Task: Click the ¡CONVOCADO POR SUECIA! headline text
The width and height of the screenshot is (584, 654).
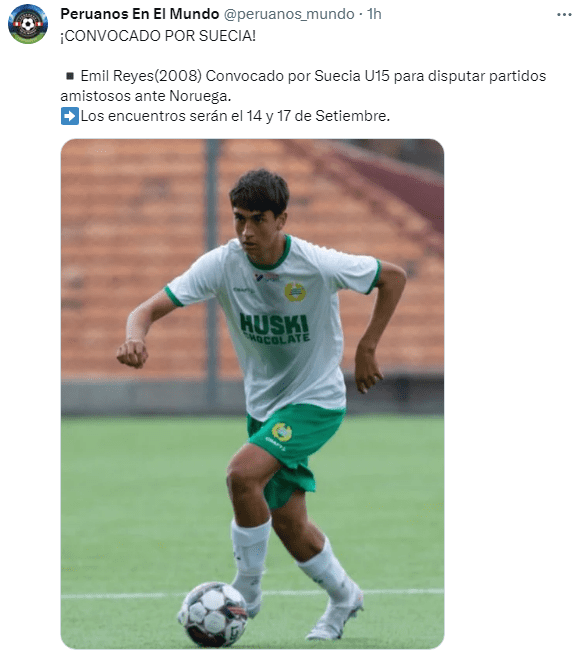Action: coord(158,36)
